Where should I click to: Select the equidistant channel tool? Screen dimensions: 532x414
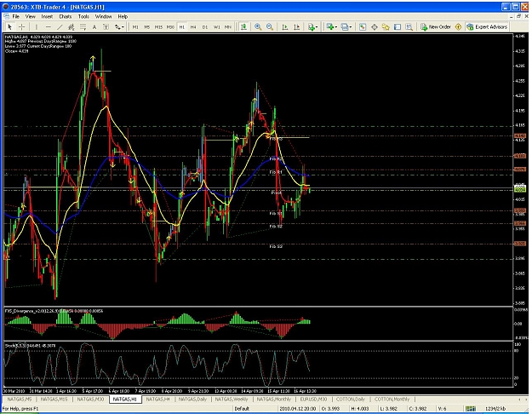click(71, 26)
